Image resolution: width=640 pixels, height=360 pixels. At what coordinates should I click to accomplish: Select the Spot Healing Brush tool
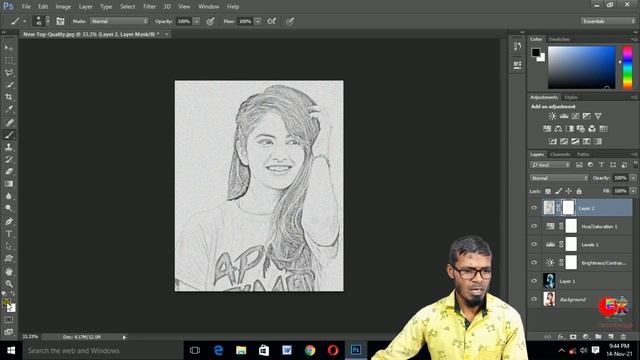9,122
